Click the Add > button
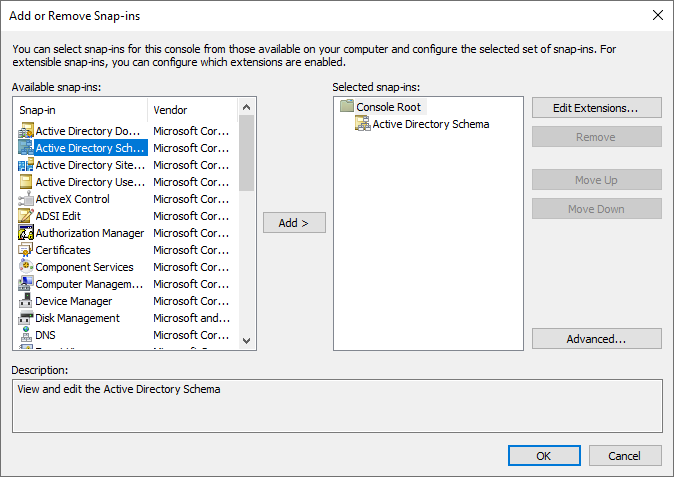 [294, 223]
